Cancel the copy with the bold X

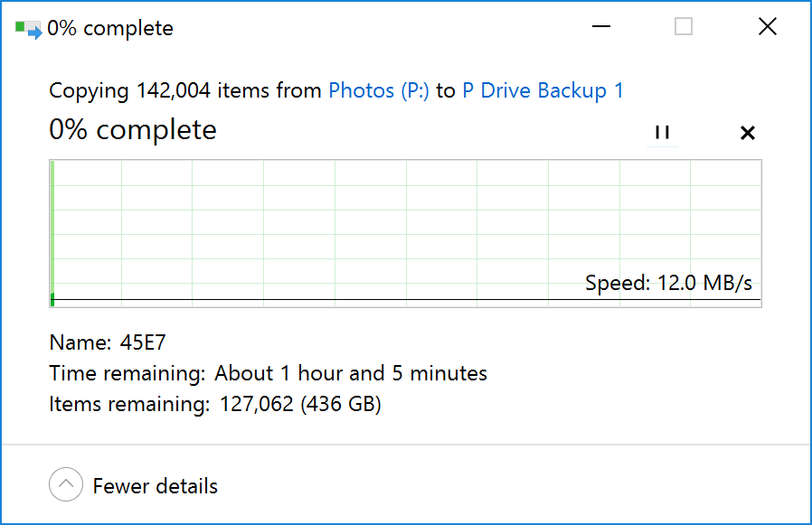747,133
